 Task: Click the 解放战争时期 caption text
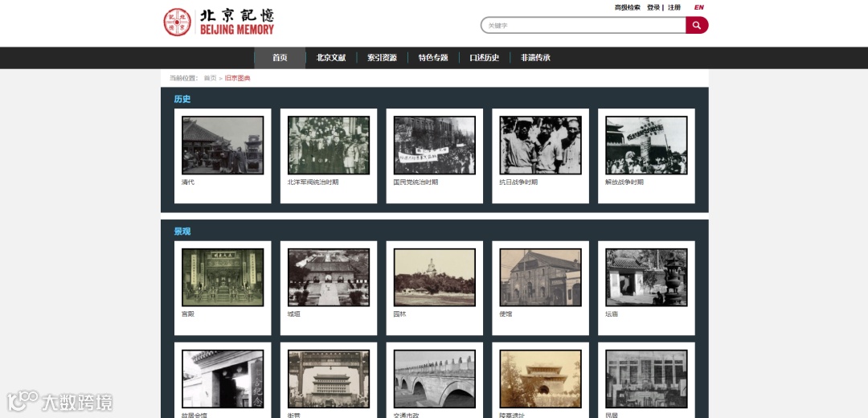pos(625,182)
